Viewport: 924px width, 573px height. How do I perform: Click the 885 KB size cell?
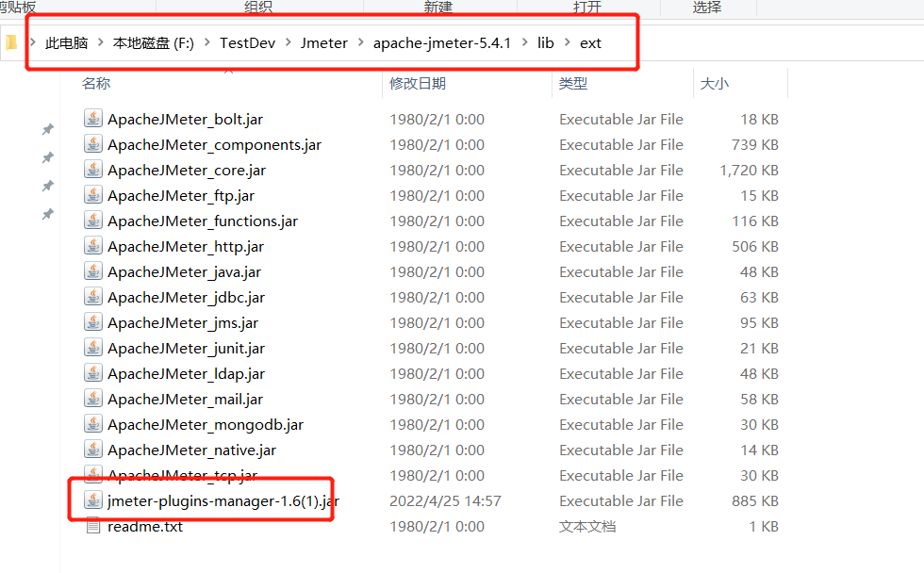pos(755,500)
